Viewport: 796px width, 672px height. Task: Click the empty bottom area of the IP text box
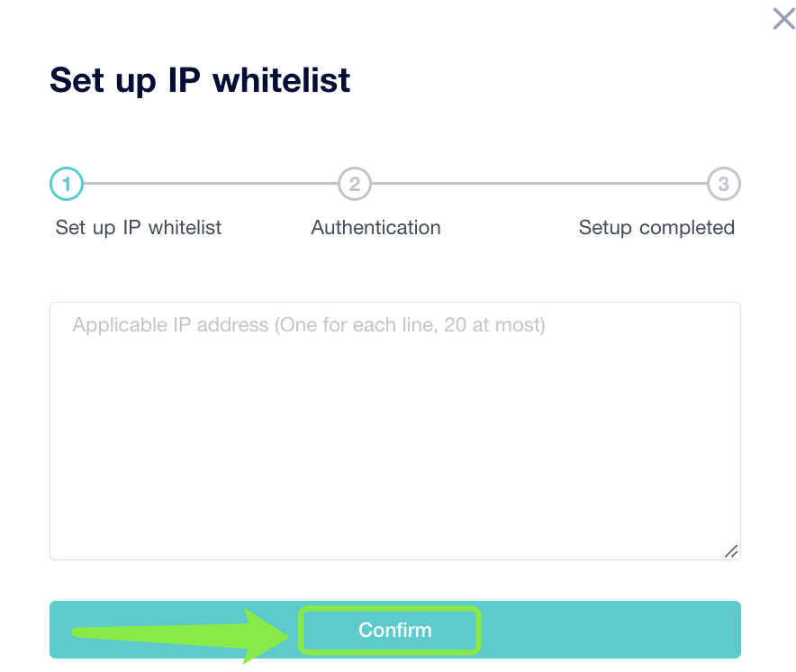point(394,522)
